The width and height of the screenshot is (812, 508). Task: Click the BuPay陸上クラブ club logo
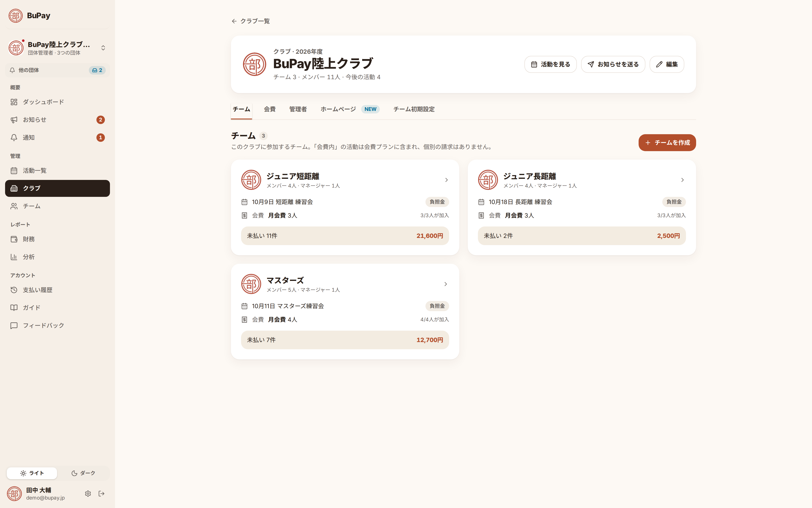point(254,64)
